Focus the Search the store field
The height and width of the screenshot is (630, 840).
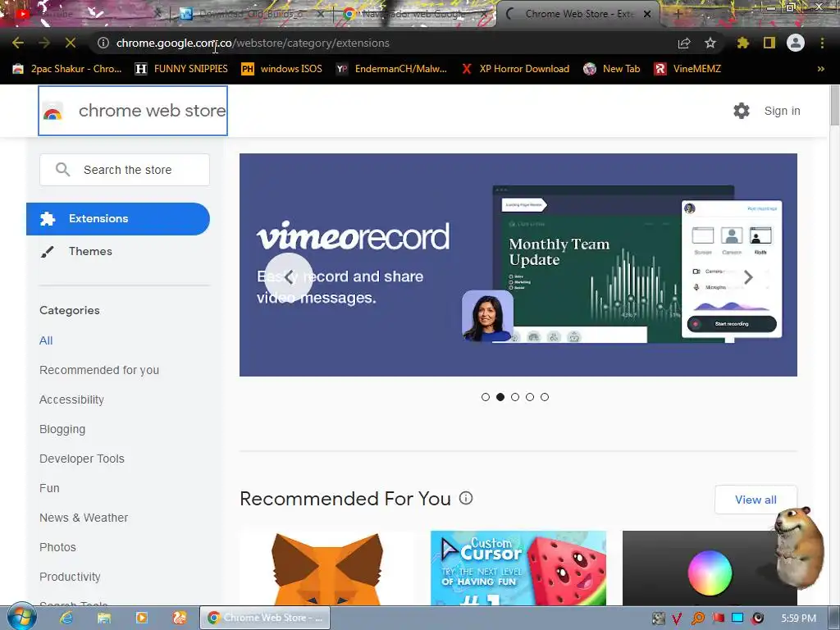[x=125, y=170]
